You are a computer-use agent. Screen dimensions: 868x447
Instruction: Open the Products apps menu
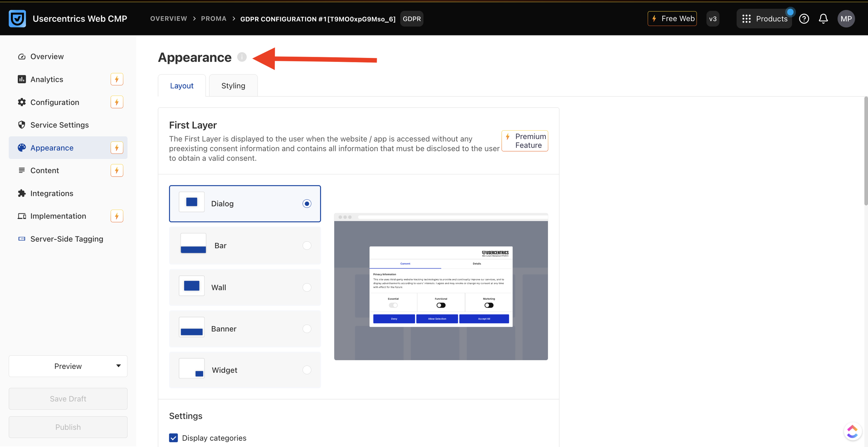[x=764, y=19]
